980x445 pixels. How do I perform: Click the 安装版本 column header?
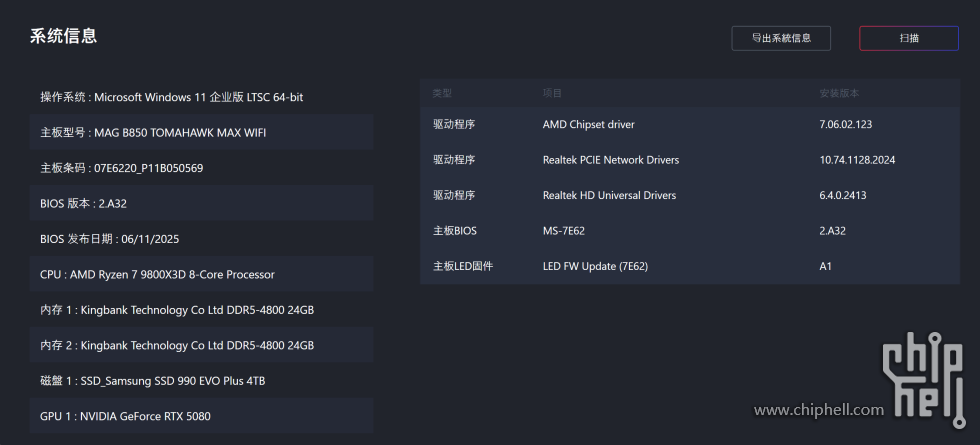tap(839, 93)
